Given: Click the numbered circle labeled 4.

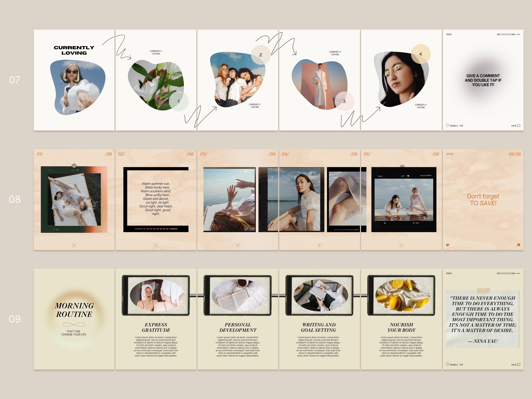Looking at the screenshot, I should click(x=421, y=54).
